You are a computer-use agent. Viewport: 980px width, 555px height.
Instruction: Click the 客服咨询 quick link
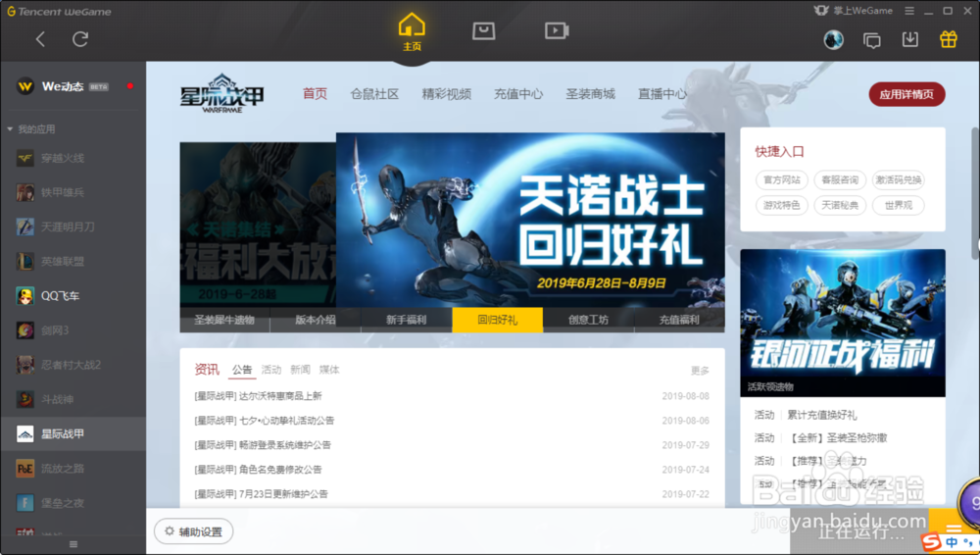pos(840,180)
